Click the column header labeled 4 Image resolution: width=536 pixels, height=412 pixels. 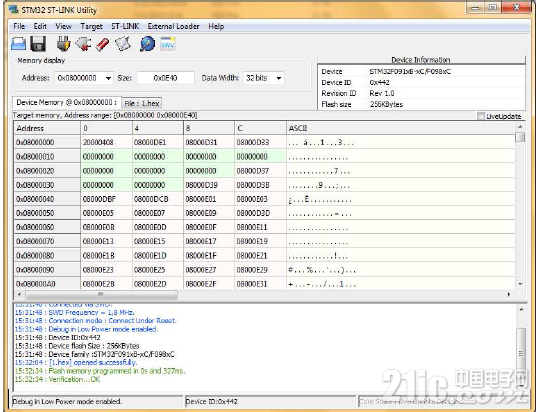pyautogui.click(x=158, y=128)
